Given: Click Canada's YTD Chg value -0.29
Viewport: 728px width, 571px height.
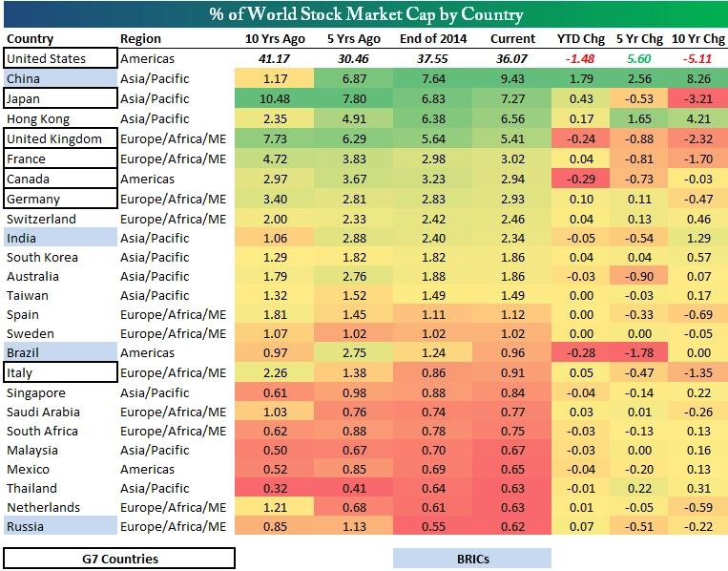Looking at the screenshot, I should tap(581, 179).
